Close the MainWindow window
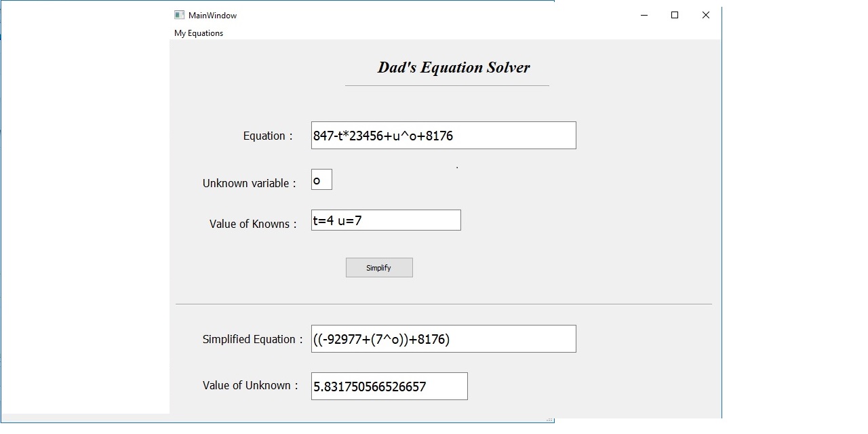This screenshot has height=434, width=868. pos(706,15)
